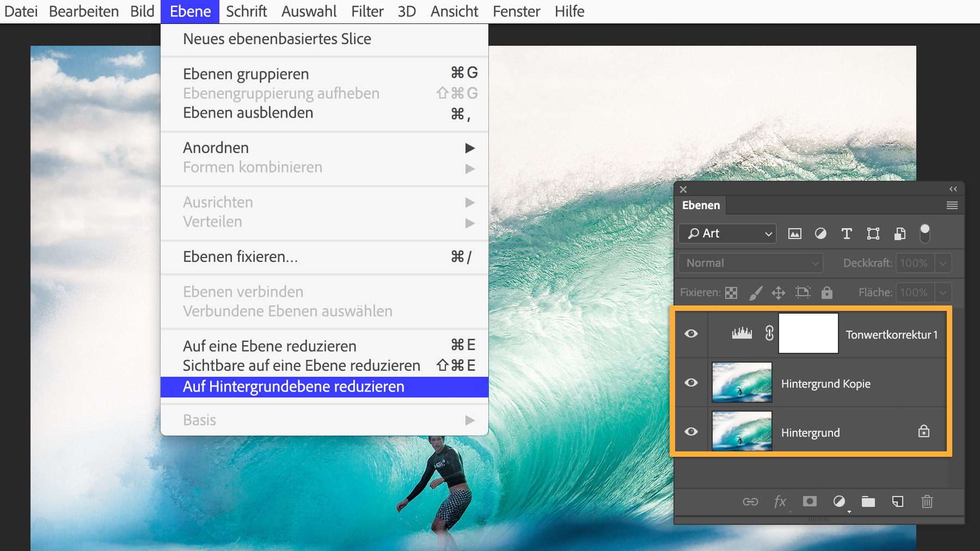This screenshot has height=551, width=980.
Task: Click lock position move icon
Action: pyautogui.click(x=779, y=293)
